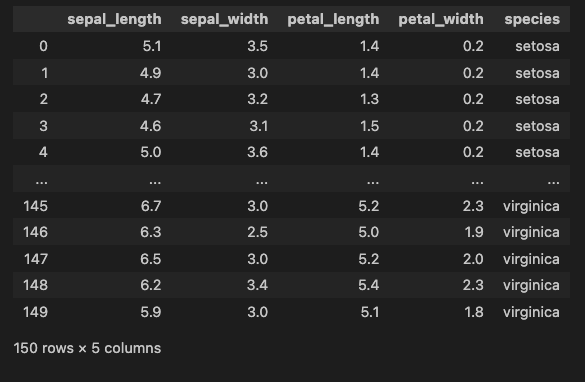Viewport: 585px width, 382px height.
Task: Click the sepal_width column header
Action: click(224, 19)
